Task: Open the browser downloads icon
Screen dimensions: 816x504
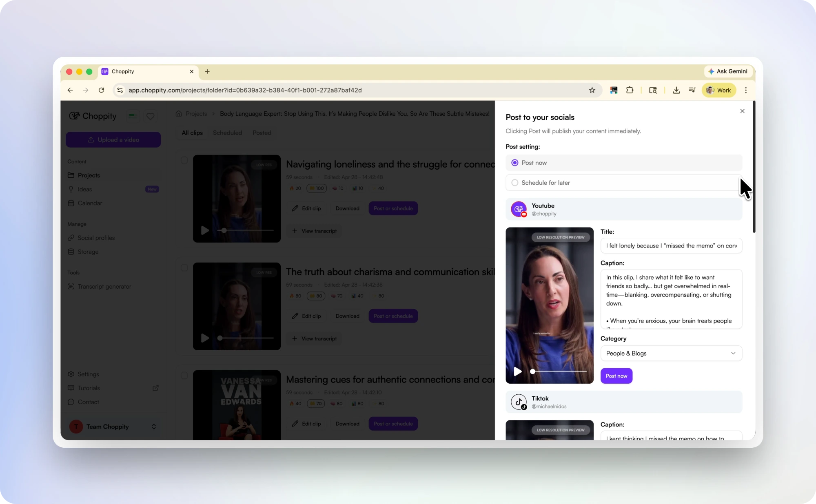Action: pyautogui.click(x=676, y=90)
